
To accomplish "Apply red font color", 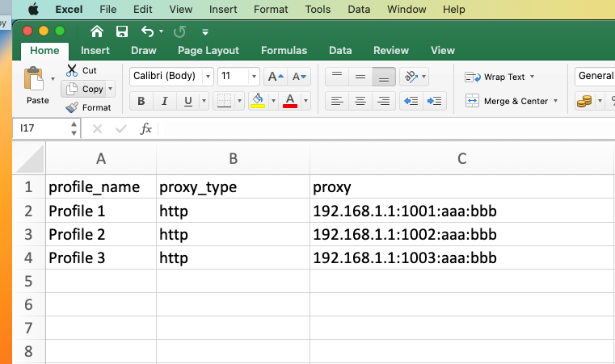I will click(x=290, y=101).
